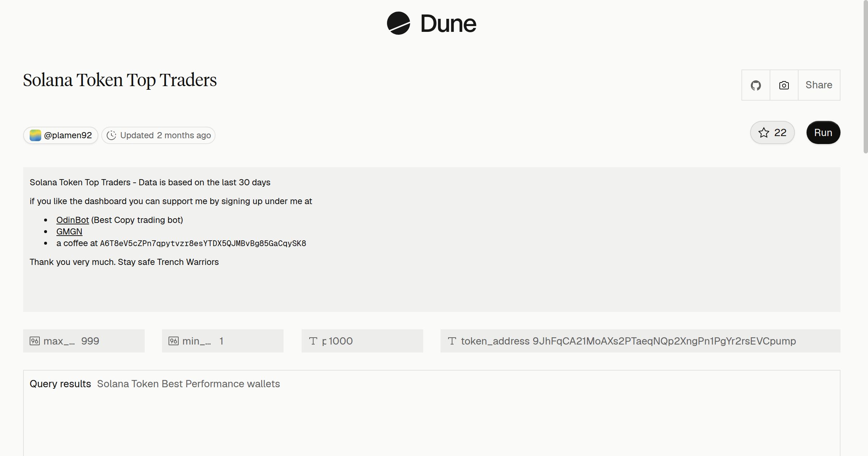Click the clock icon beside Updated
The height and width of the screenshot is (456, 868).
(x=111, y=135)
